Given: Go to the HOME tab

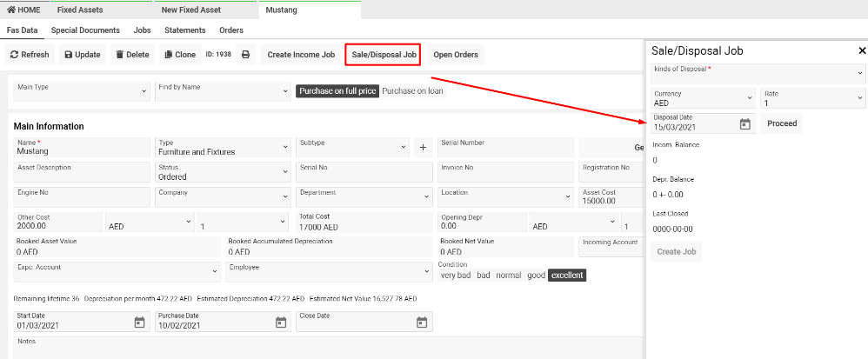Looking at the screenshot, I should coord(24,10).
